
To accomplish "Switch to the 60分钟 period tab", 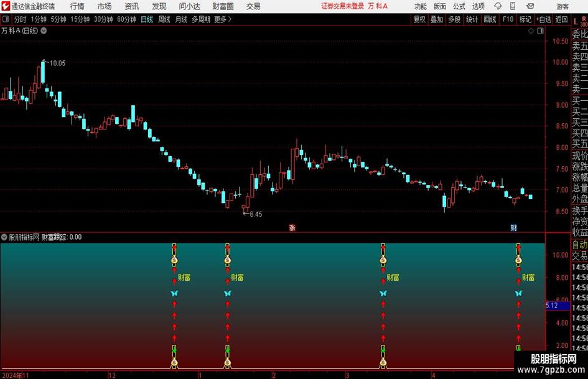I will click(x=127, y=19).
